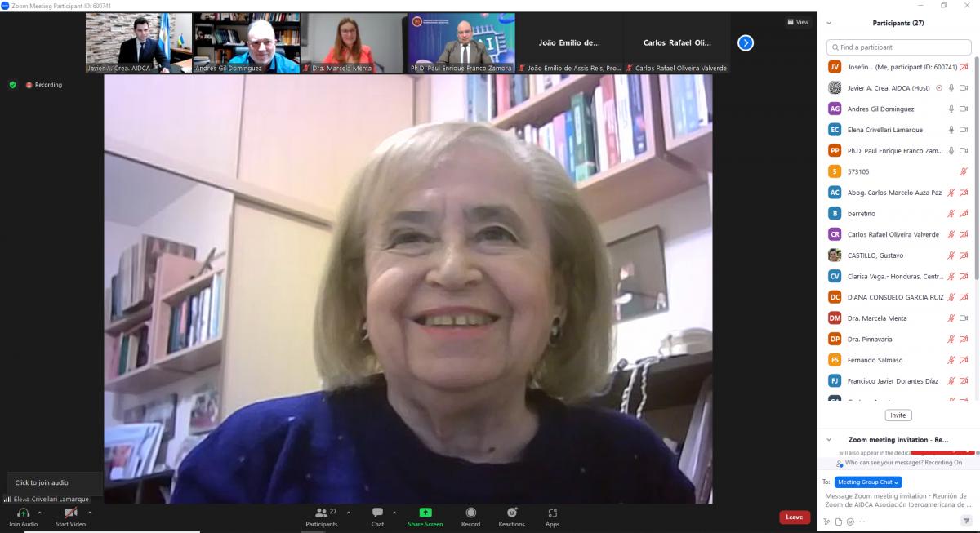
Task: Toggle Start Video camera
Action: [70, 513]
